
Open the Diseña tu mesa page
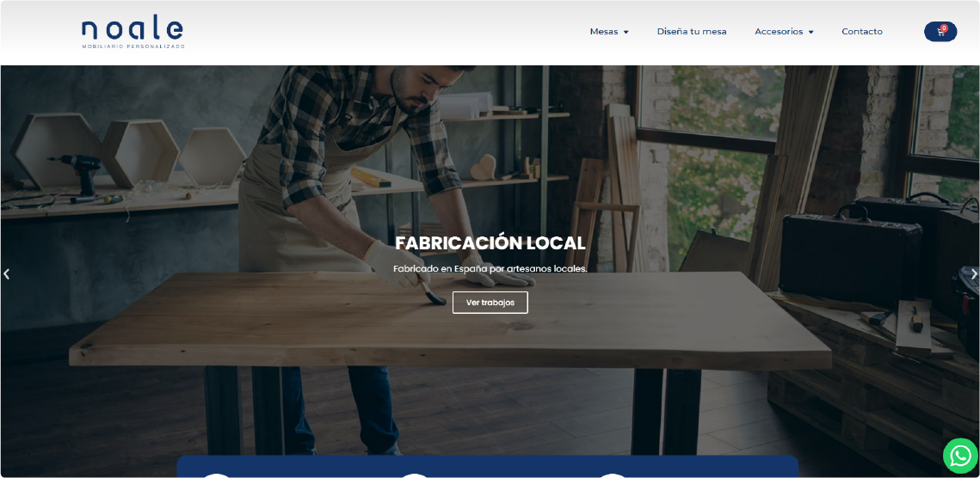pyautogui.click(x=691, y=32)
